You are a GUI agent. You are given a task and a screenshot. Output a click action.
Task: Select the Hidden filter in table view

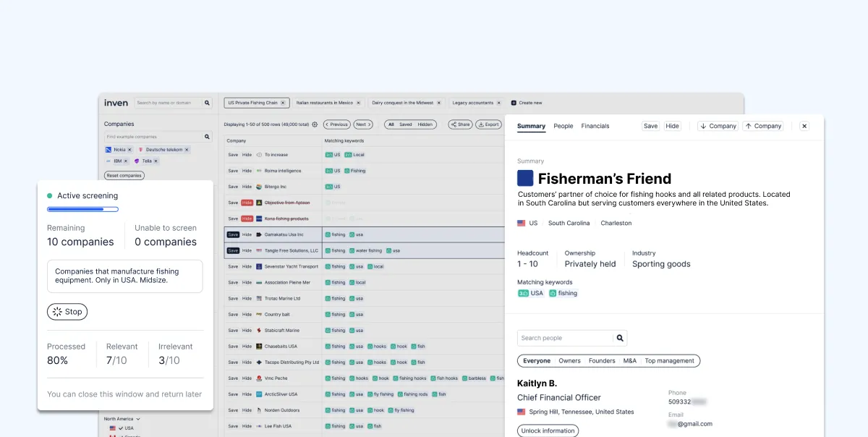coord(425,124)
